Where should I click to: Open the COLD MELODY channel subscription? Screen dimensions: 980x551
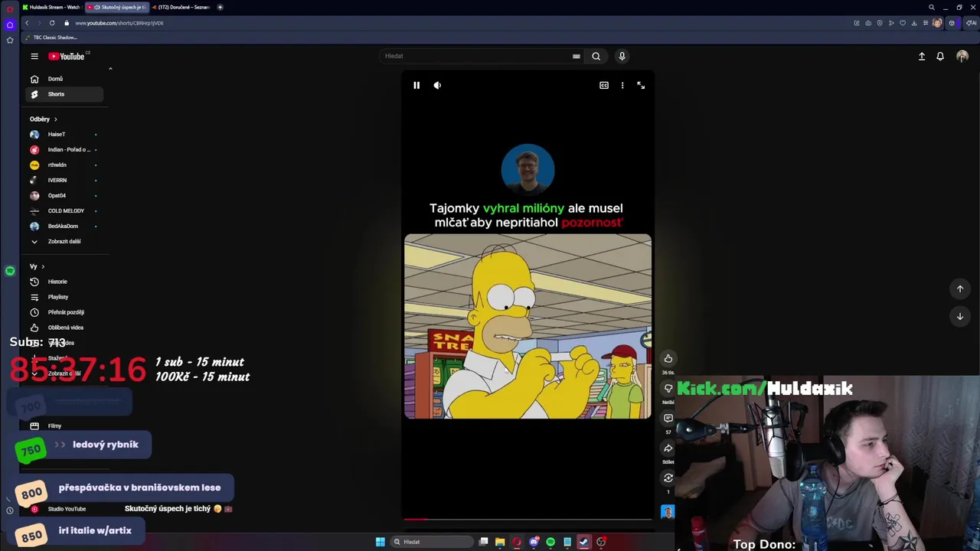(x=64, y=210)
